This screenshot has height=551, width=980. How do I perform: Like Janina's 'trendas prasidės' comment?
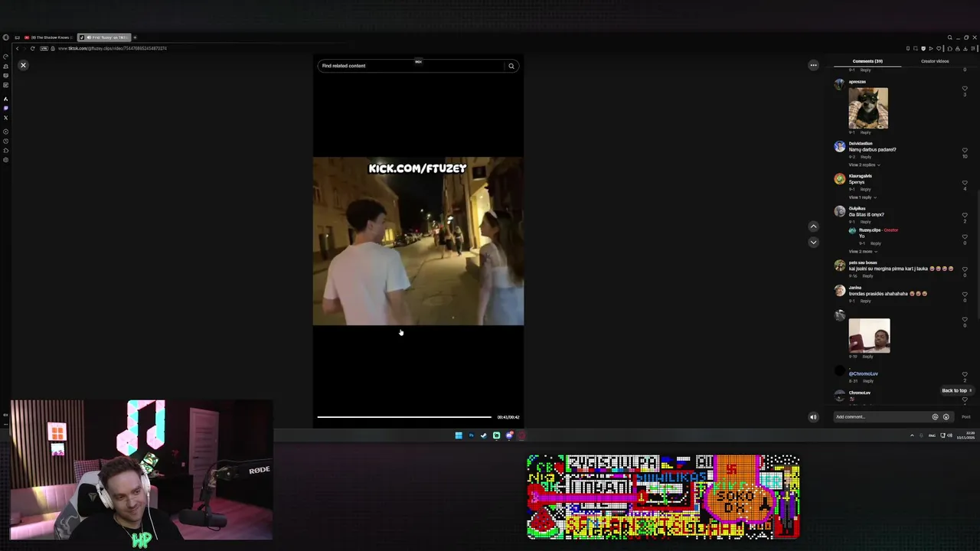(x=965, y=294)
